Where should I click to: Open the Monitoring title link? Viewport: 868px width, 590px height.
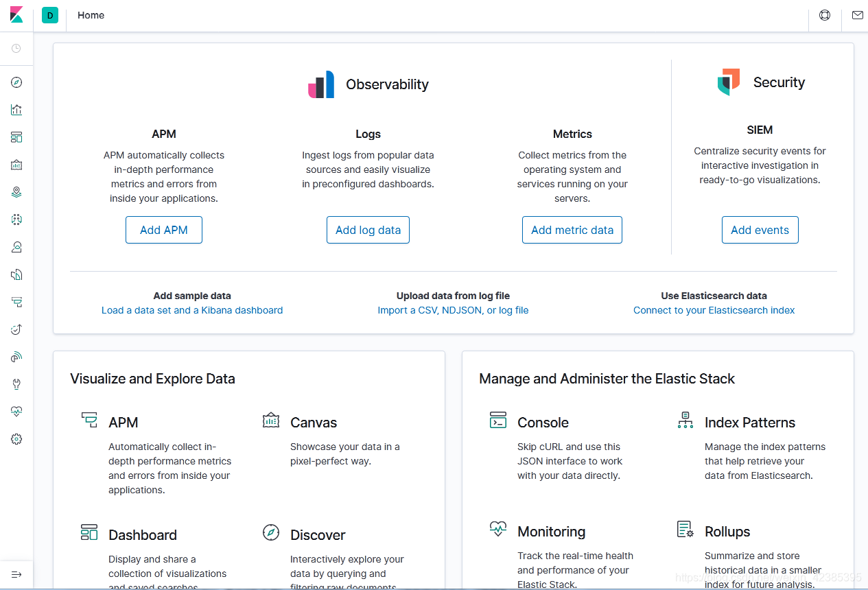coord(552,532)
